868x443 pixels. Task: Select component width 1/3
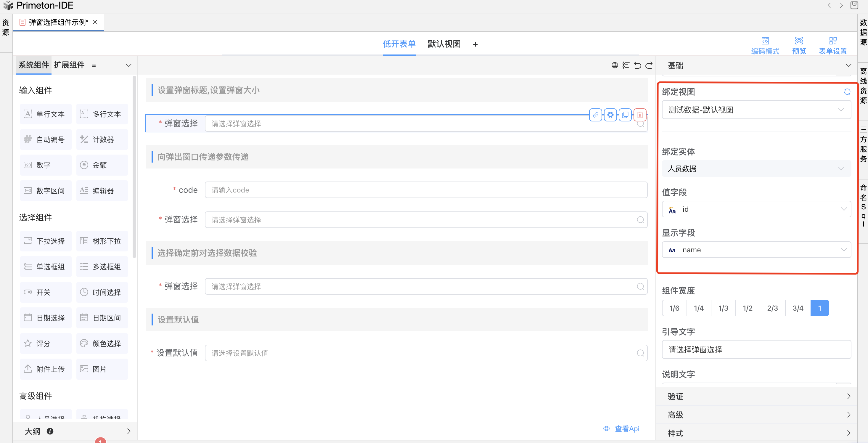723,308
